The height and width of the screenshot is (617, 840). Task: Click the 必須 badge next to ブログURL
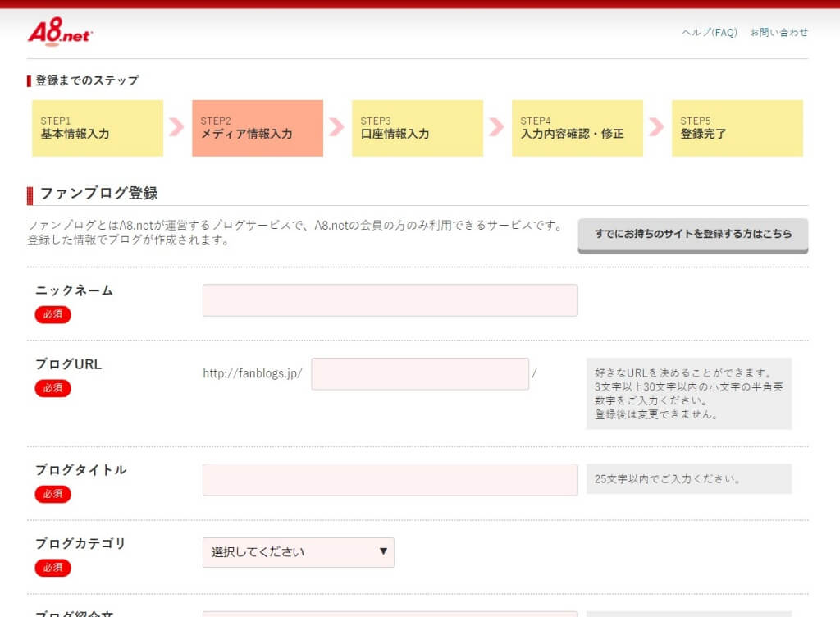tap(52, 388)
